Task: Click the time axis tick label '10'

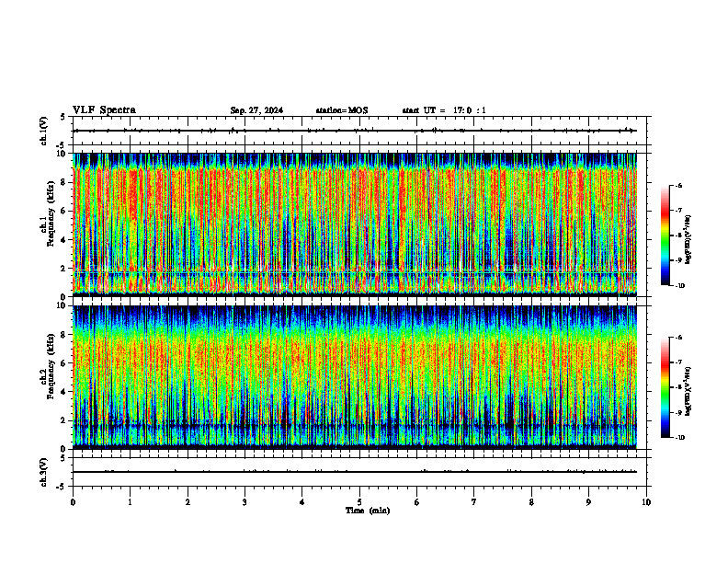Action: (646, 502)
